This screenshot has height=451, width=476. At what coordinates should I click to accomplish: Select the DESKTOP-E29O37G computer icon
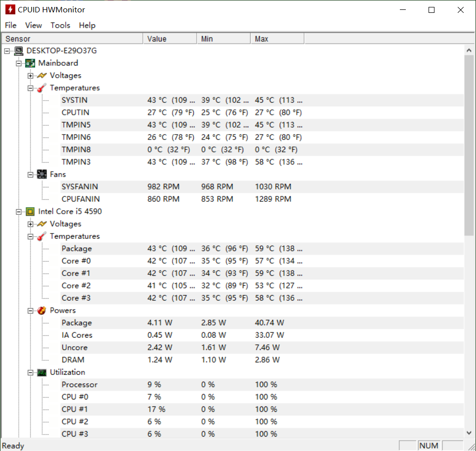coord(18,51)
